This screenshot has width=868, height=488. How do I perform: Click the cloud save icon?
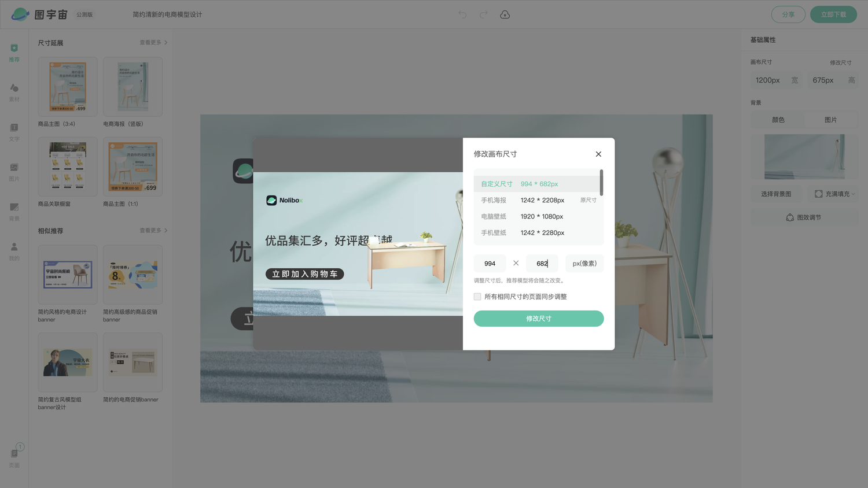(x=505, y=14)
